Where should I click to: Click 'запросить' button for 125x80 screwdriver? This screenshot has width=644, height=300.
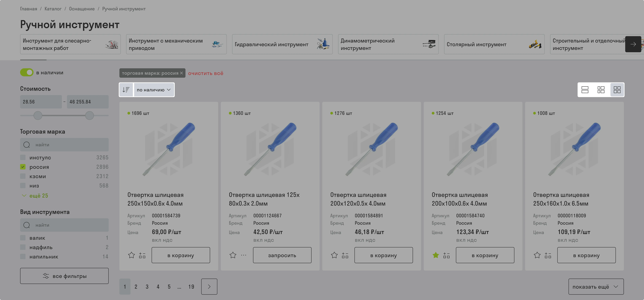[x=282, y=255]
